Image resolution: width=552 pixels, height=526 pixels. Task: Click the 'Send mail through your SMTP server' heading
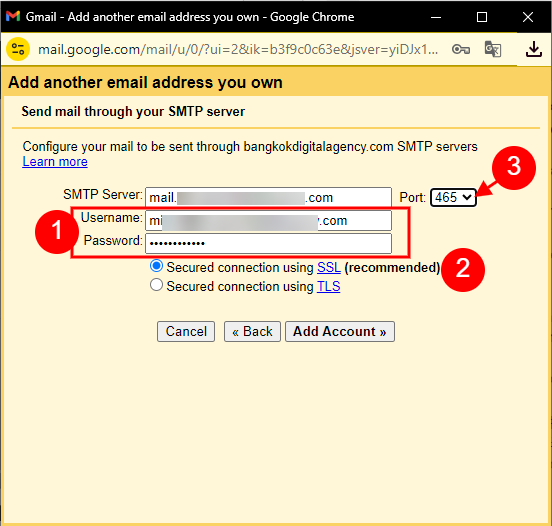133,112
